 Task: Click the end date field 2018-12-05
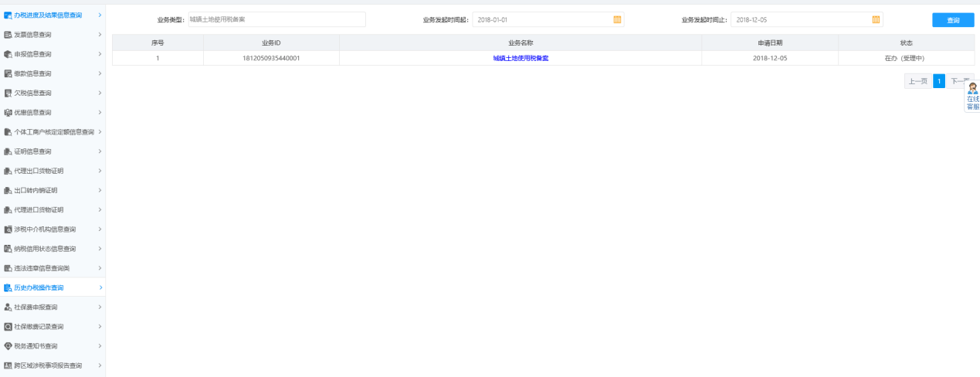pos(806,19)
